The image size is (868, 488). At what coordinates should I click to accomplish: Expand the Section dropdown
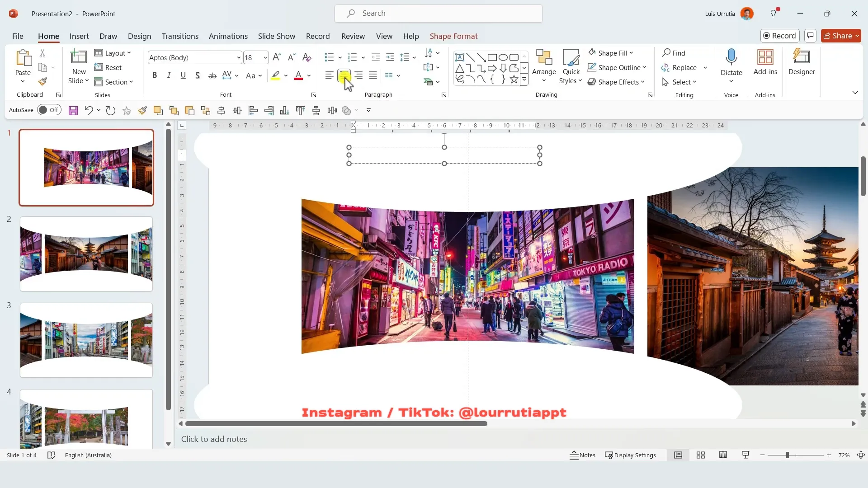tap(113, 82)
